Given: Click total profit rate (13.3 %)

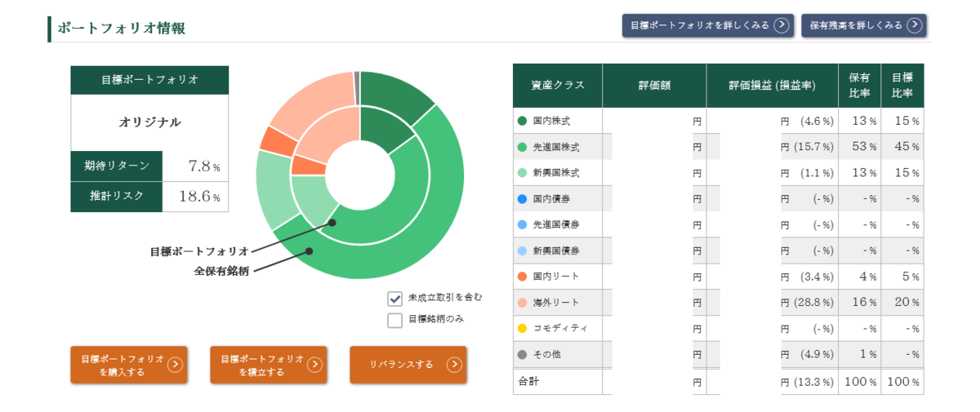Looking at the screenshot, I should [814, 381].
